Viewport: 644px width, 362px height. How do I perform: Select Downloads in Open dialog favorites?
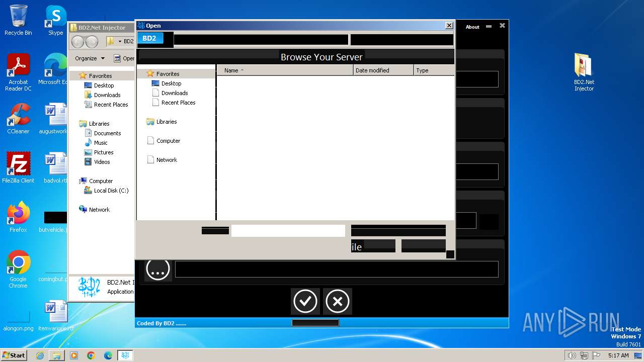click(x=175, y=93)
